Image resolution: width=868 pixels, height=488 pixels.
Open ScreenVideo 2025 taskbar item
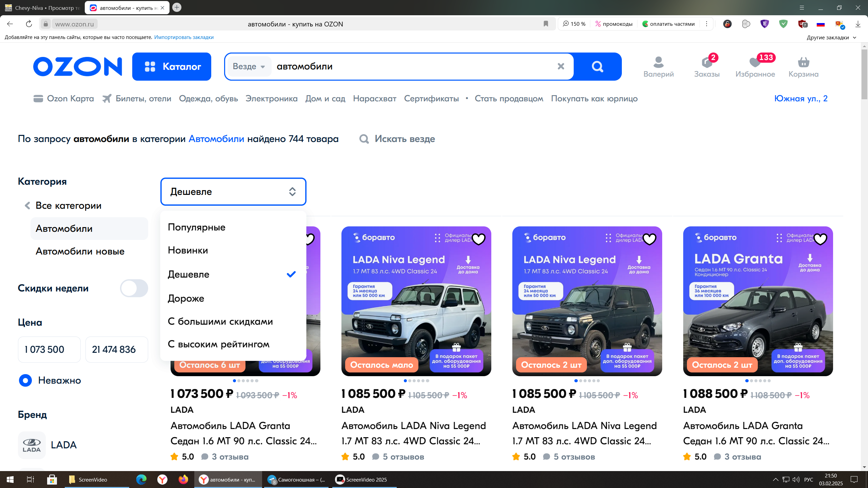point(364,480)
